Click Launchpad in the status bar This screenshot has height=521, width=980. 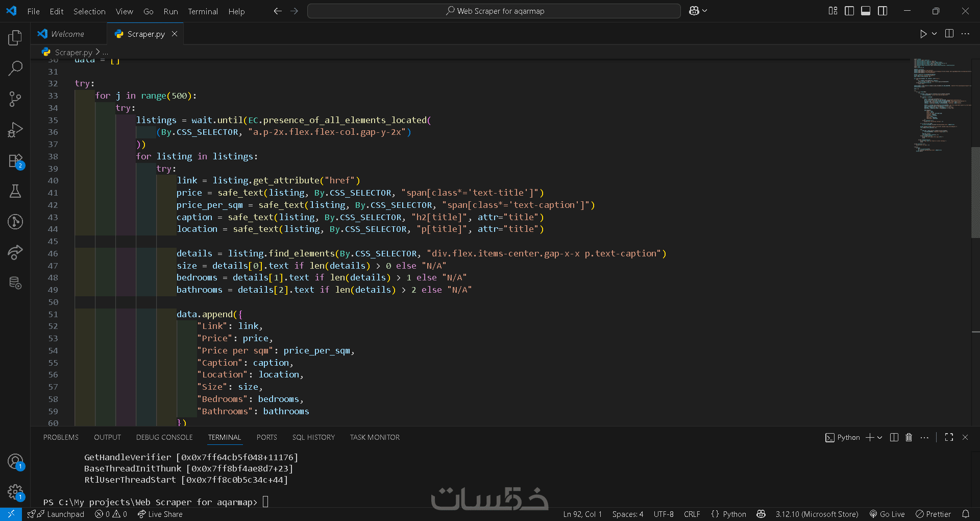click(x=56, y=514)
